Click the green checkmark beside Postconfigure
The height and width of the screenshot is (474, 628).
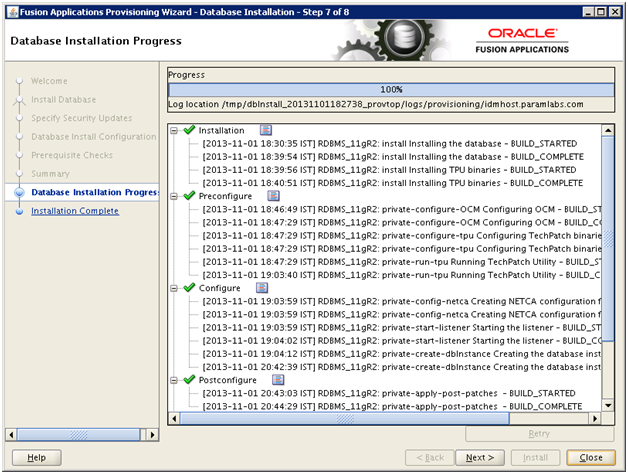189,379
